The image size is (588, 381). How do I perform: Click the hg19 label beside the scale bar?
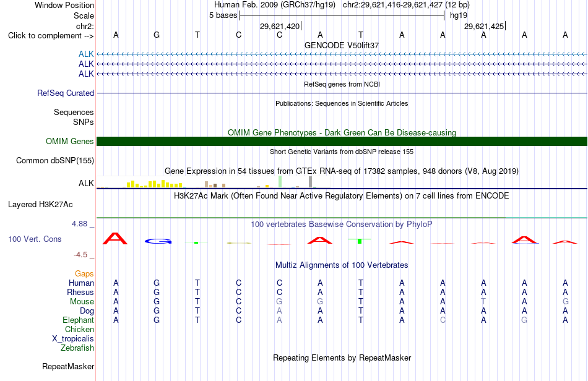(x=459, y=15)
